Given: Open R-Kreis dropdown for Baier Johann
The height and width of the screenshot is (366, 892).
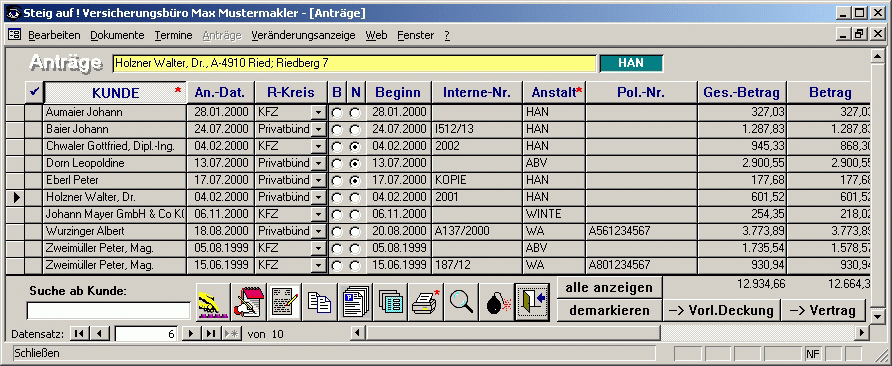Looking at the screenshot, I should (319, 130).
